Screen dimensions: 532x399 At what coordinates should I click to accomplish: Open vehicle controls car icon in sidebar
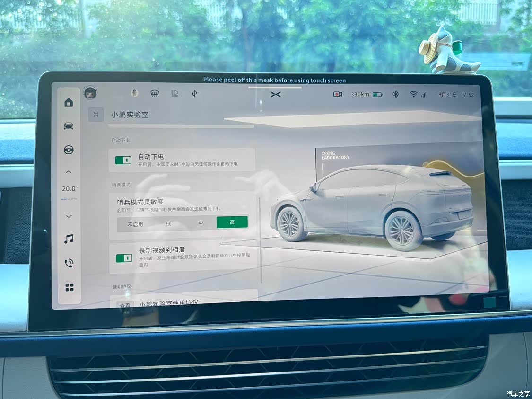tap(69, 126)
